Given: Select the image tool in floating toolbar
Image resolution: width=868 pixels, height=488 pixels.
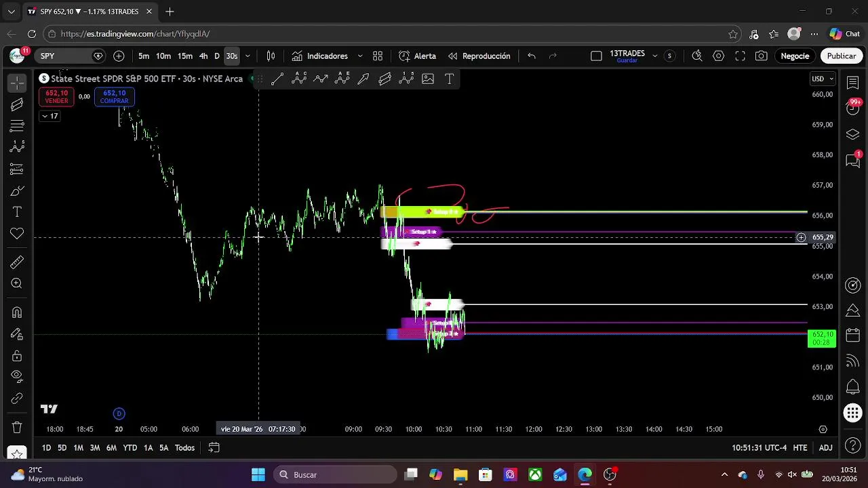Looking at the screenshot, I should pyautogui.click(x=428, y=79).
